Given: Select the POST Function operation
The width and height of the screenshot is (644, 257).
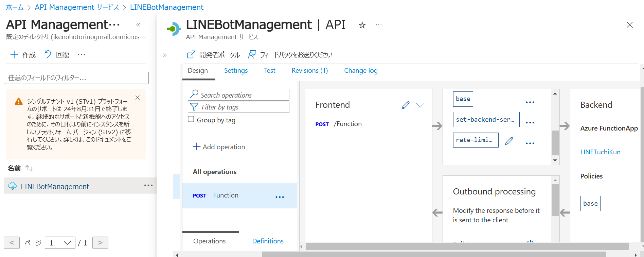Looking at the screenshot, I should 239,195.
